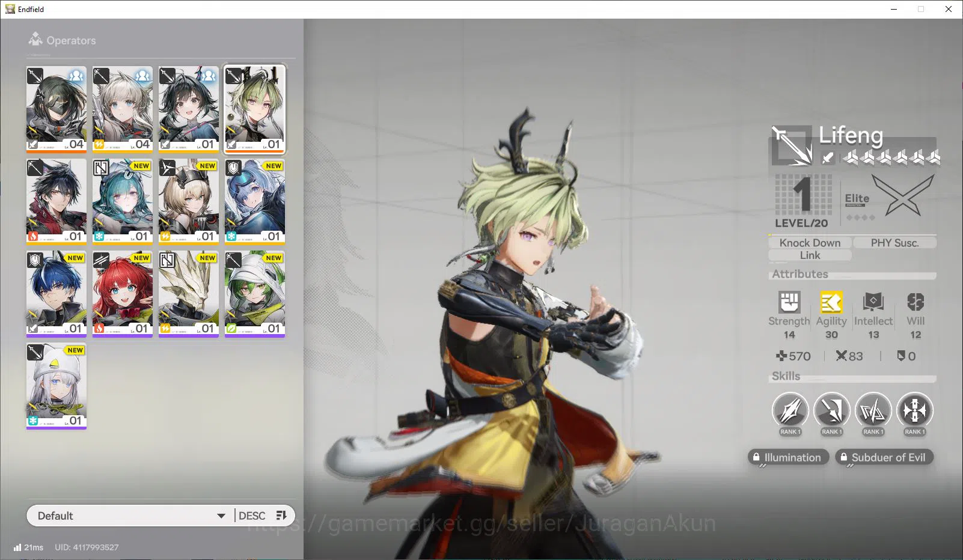Select the red-haired NEW operator card
This screenshot has height=560, width=963.
tap(123, 294)
